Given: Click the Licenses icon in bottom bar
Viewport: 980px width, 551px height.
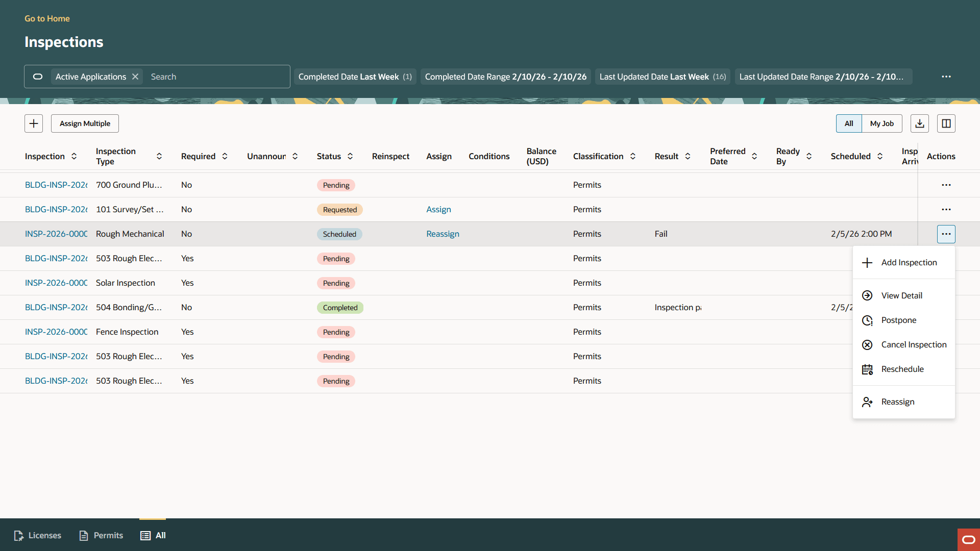Looking at the screenshot, I should [x=19, y=535].
